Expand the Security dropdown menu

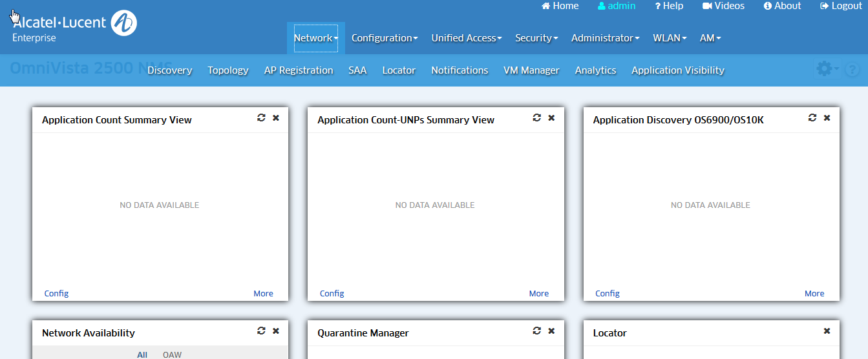point(536,38)
